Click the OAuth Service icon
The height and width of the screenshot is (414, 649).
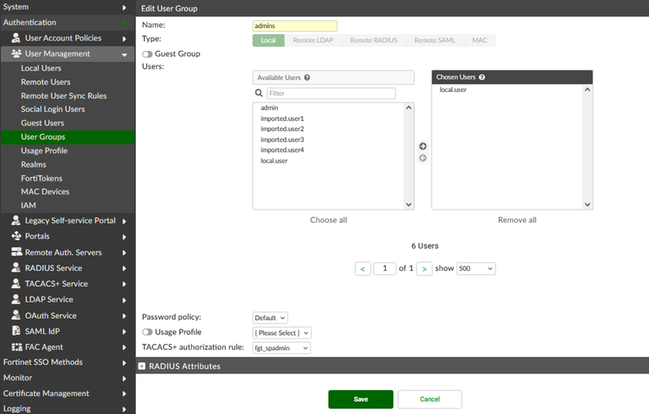pos(16,315)
